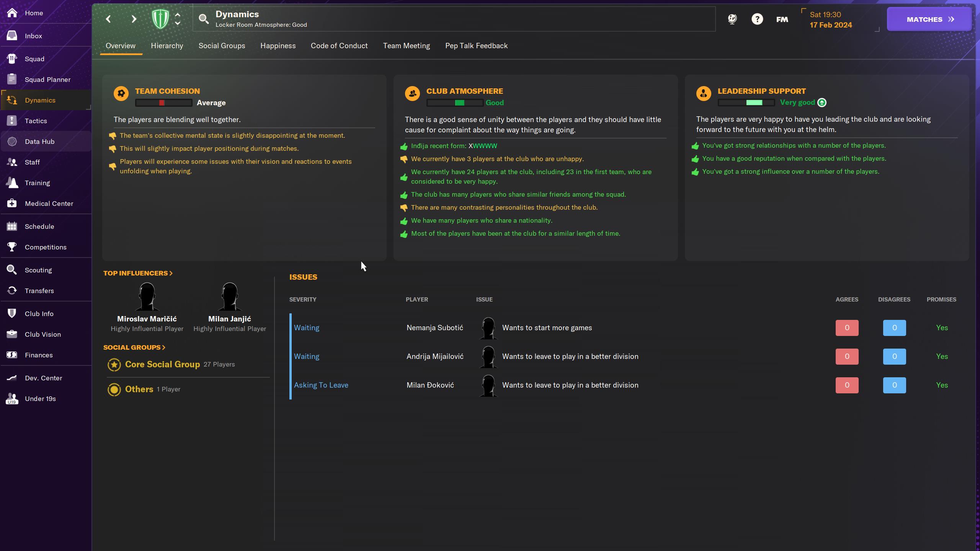Viewport: 980px width, 551px height.
Task: Go back with the left arrow
Action: (x=108, y=19)
